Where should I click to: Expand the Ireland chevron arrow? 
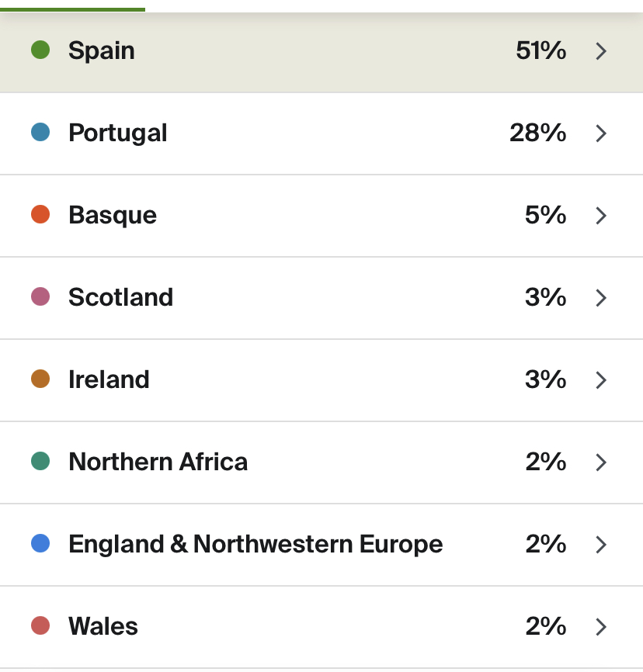coord(601,380)
